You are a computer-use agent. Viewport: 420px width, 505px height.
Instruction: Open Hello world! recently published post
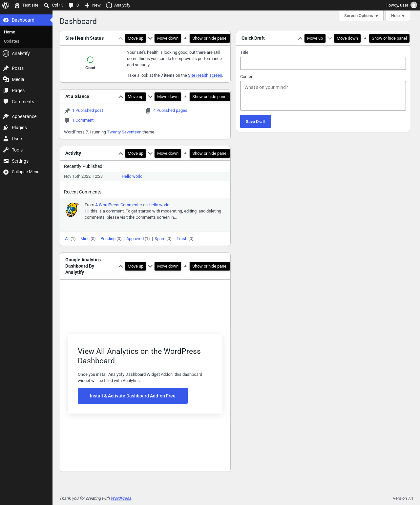[x=133, y=176]
